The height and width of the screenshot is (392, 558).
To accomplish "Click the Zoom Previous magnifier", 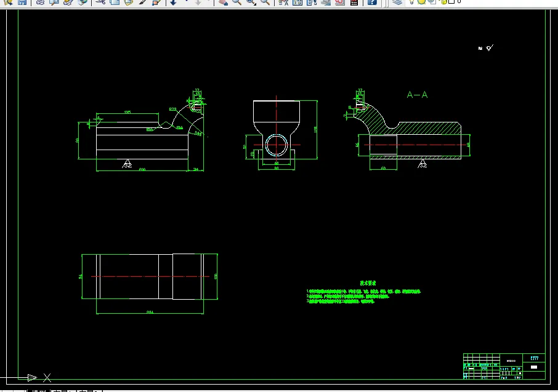I will (x=265, y=2).
